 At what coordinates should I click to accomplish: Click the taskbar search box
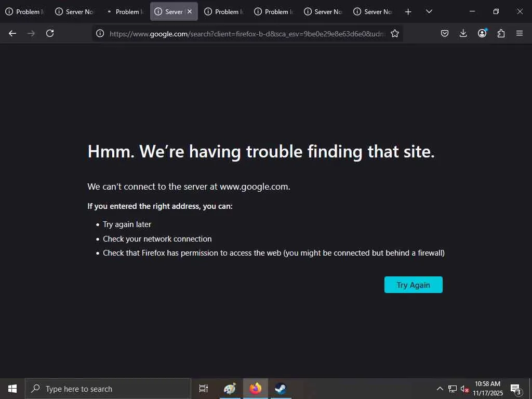(108, 389)
